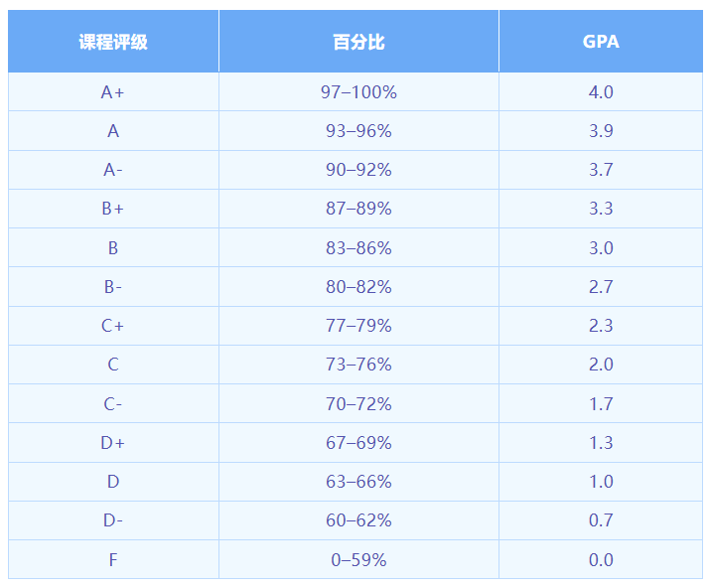Select the 97–100% percentage cell
This screenshot has width=710, height=588.
(358, 92)
